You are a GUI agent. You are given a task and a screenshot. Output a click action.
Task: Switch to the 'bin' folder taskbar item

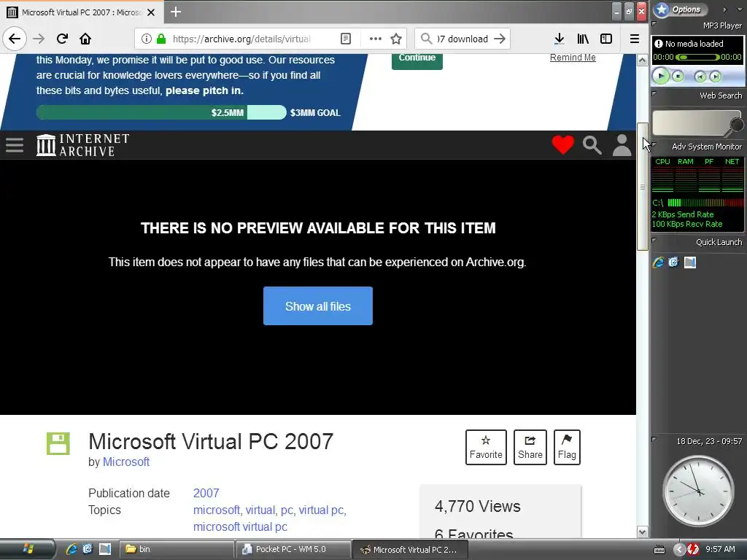[x=177, y=549]
